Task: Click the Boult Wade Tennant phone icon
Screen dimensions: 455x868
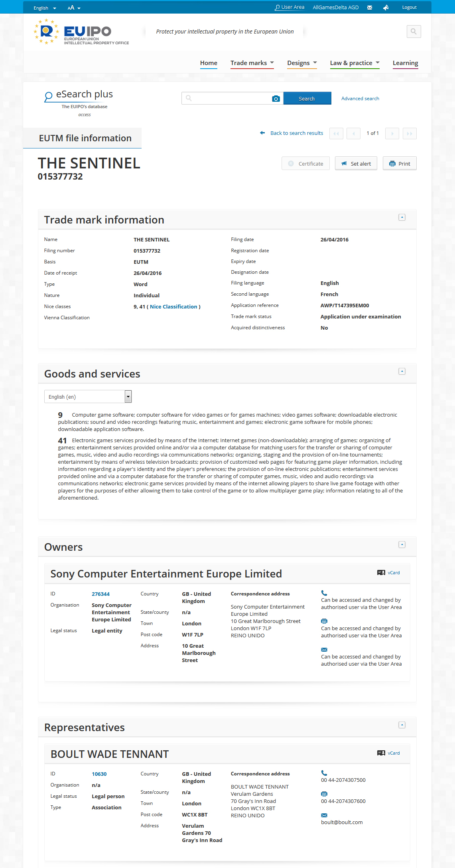Action: tap(324, 773)
